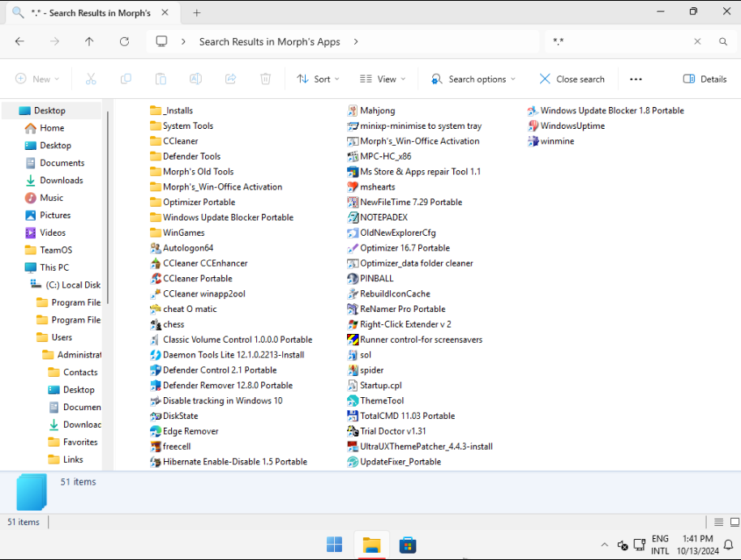Select the mshearts game icon
Viewport: 741px width, 560px height.
point(353,187)
